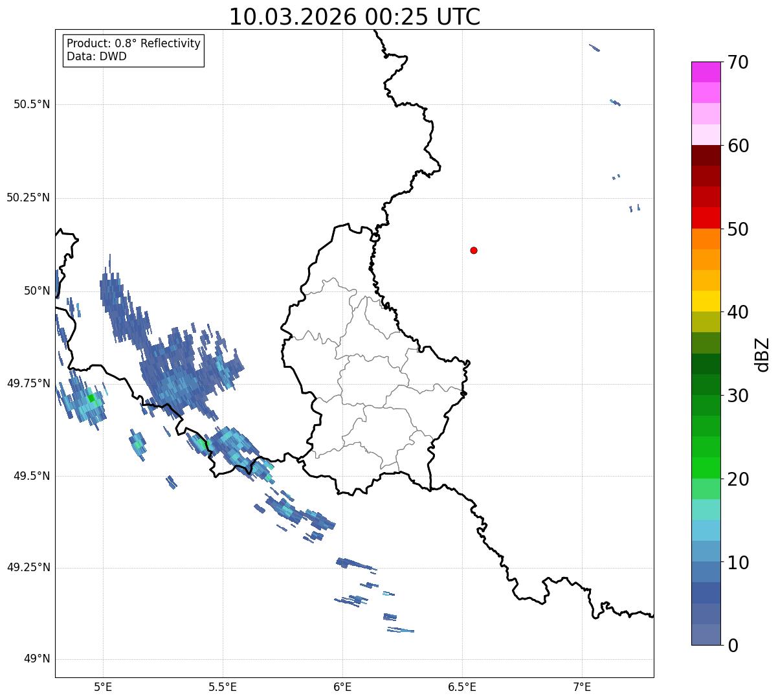Click the dark maroon colorbar swatch below 60
Screen dimensions: 778x700
[706, 155]
